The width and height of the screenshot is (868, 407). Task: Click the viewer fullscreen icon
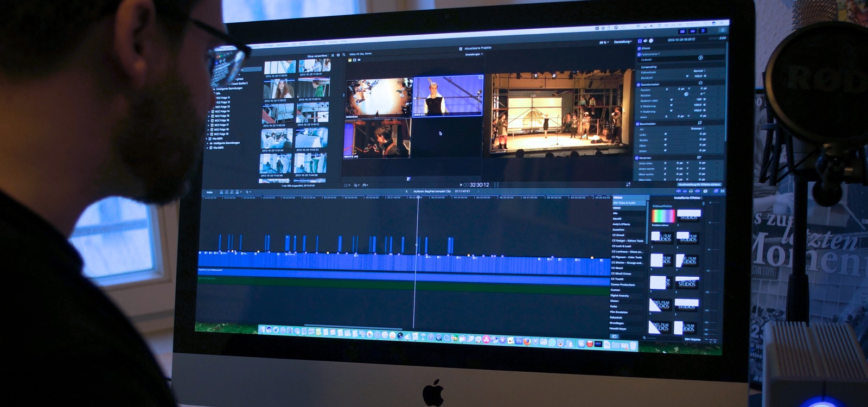pyautogui.click(x=628, y=185)
